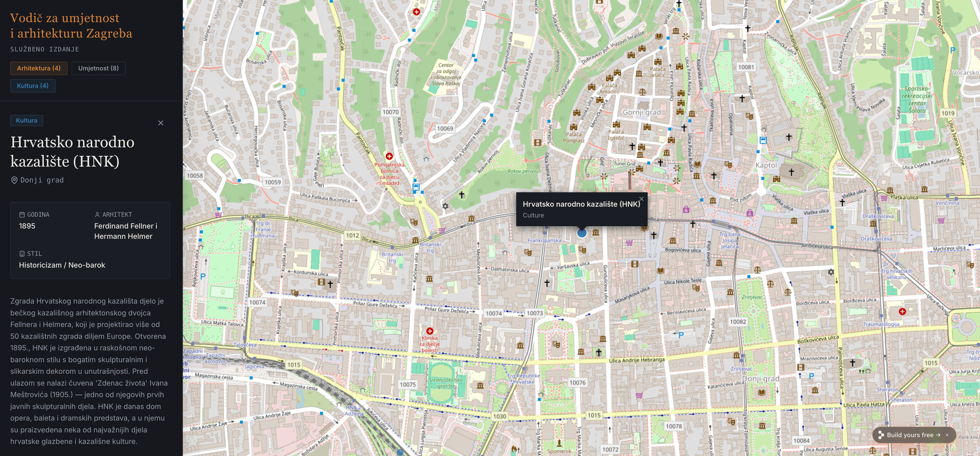Click the 'Trg Republike Hrvatske' label

click(x=524, y=379)
